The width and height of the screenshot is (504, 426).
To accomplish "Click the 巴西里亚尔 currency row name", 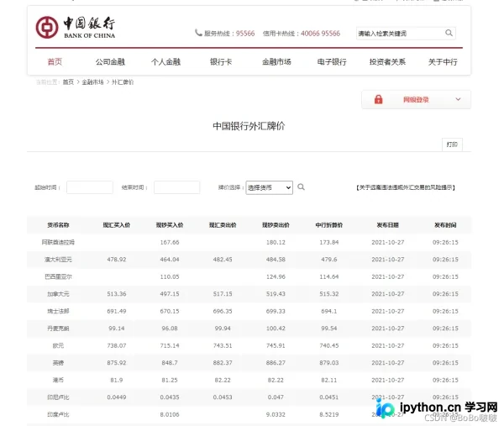I will (x=58, y=276).
